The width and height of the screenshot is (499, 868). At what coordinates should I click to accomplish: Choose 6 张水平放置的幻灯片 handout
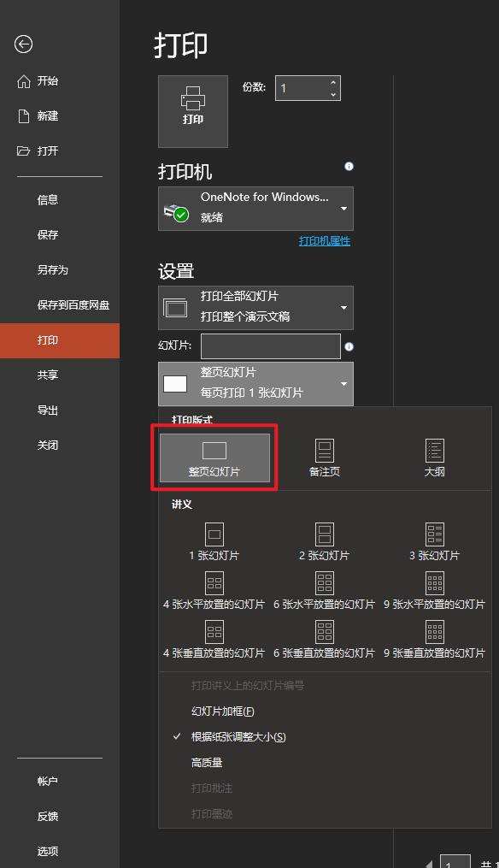pos(325,591)
